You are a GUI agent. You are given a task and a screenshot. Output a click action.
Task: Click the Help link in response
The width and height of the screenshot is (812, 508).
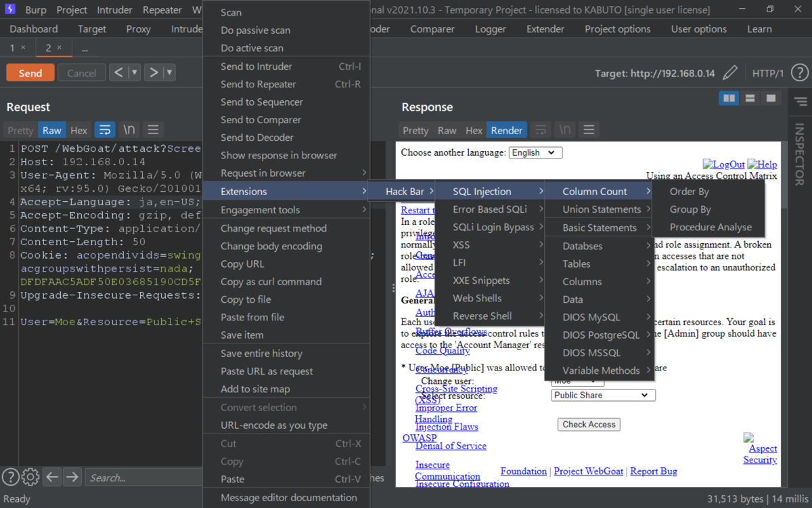click(x=762, y=165)
